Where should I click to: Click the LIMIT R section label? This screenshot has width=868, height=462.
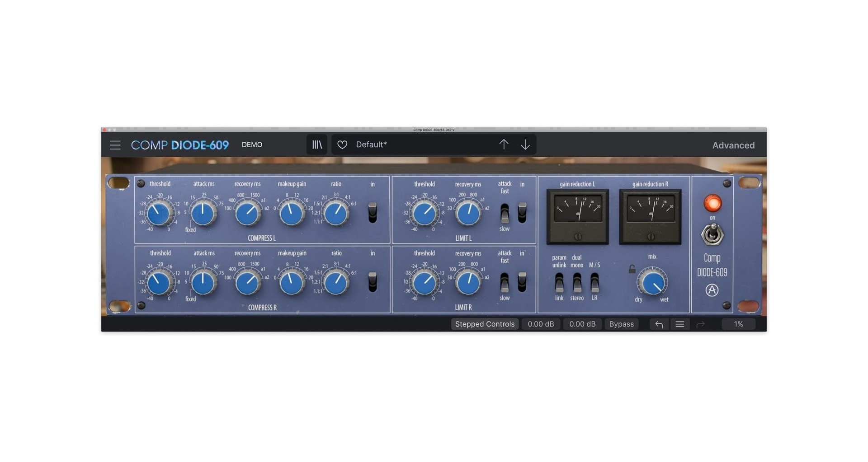463,308
